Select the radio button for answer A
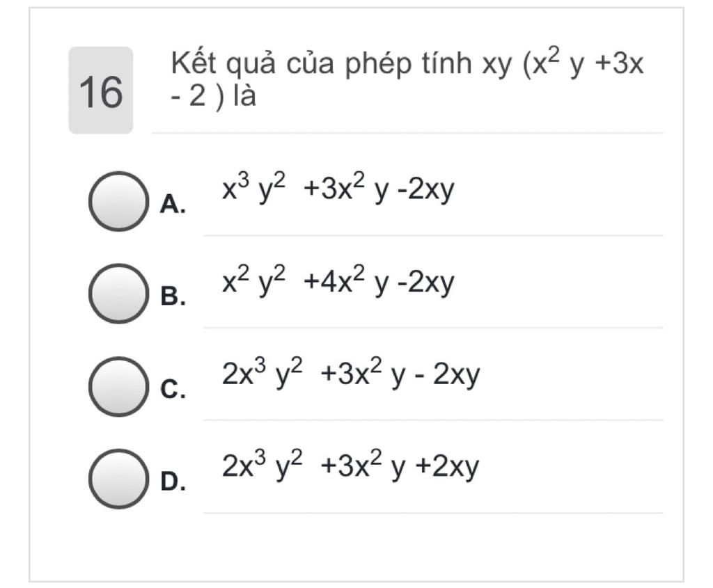 tap(118, 201)
